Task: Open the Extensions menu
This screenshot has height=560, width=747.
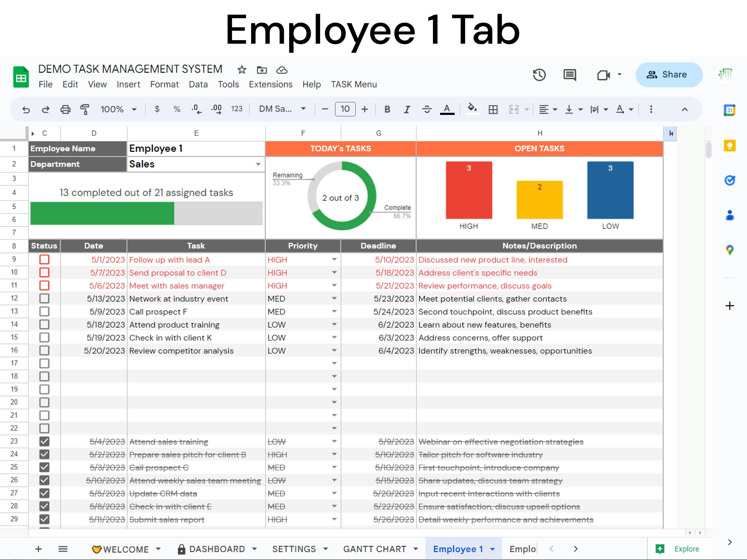Action: click(270, 84)
